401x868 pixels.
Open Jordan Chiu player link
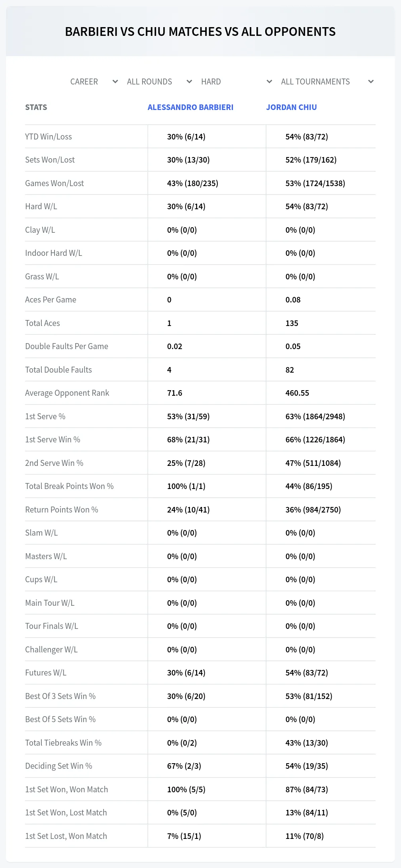[291, 107]
